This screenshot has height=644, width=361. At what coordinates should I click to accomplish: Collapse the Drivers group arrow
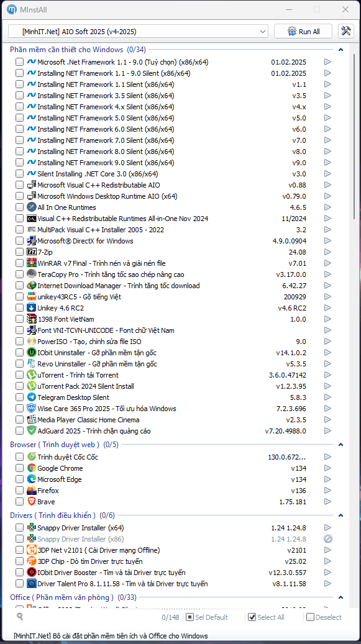tap(340, 515)
